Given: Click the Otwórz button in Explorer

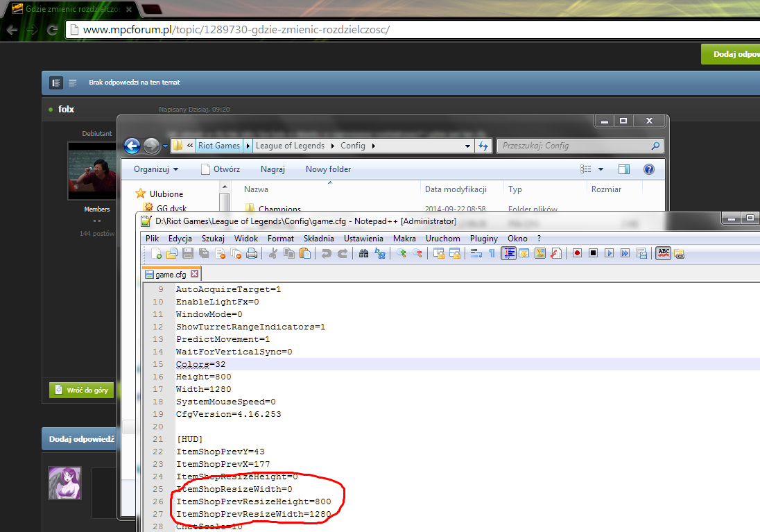Looking at the screenshot, I should 221,169.
